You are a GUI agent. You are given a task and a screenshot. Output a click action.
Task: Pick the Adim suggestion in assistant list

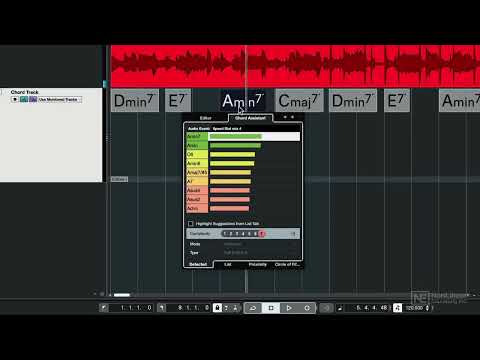(x=243, y=208)
